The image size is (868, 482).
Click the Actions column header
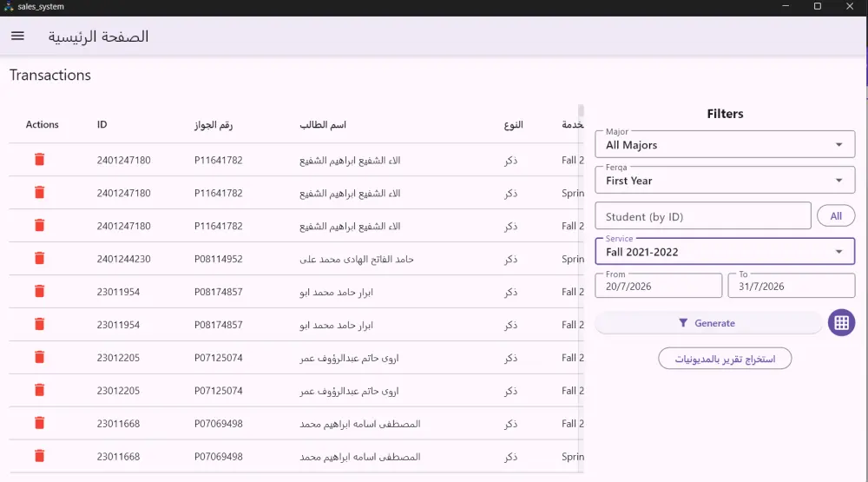[42, 125]
